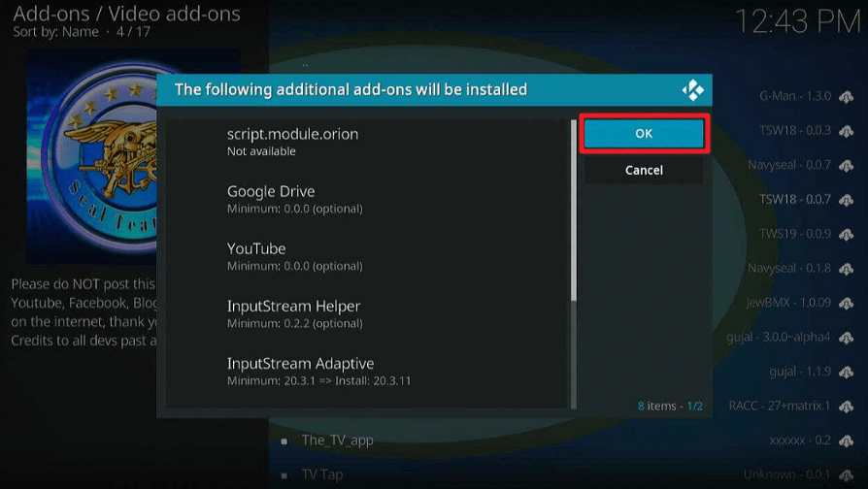The height and width of the screenshot is (489, 868).
Task: Click the JewBMX - 1.0.09 version text
Action: pyautogui.click(x=788, y=303)
